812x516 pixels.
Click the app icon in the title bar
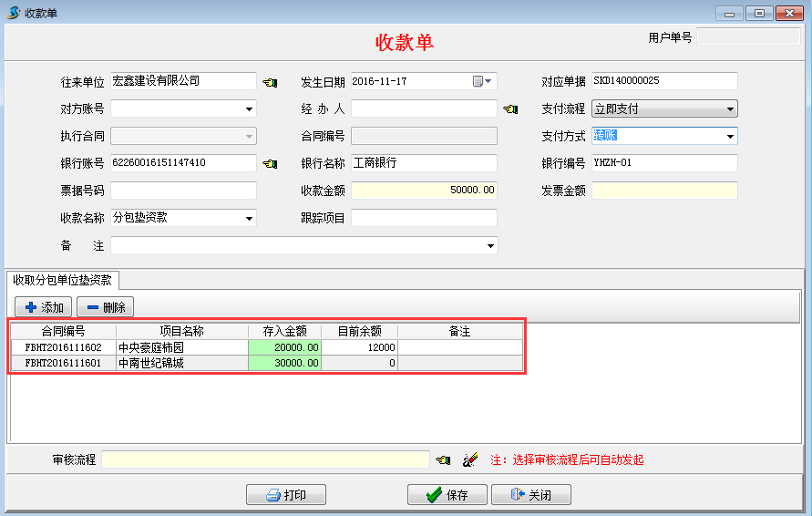click(13, 13)
